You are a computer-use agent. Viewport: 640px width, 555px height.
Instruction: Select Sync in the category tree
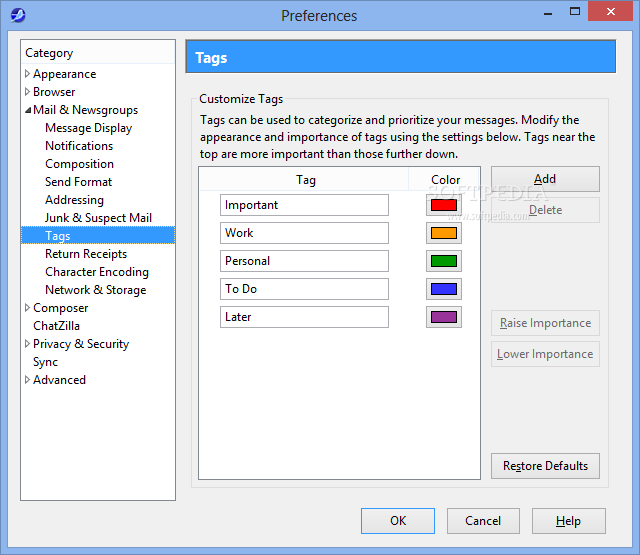[x=45, y=362]
